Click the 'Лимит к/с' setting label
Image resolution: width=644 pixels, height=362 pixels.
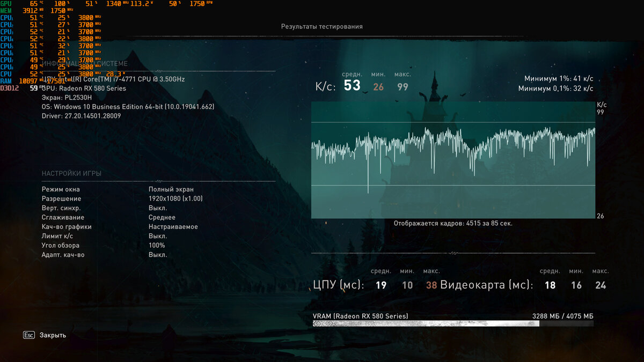[57, 236]
